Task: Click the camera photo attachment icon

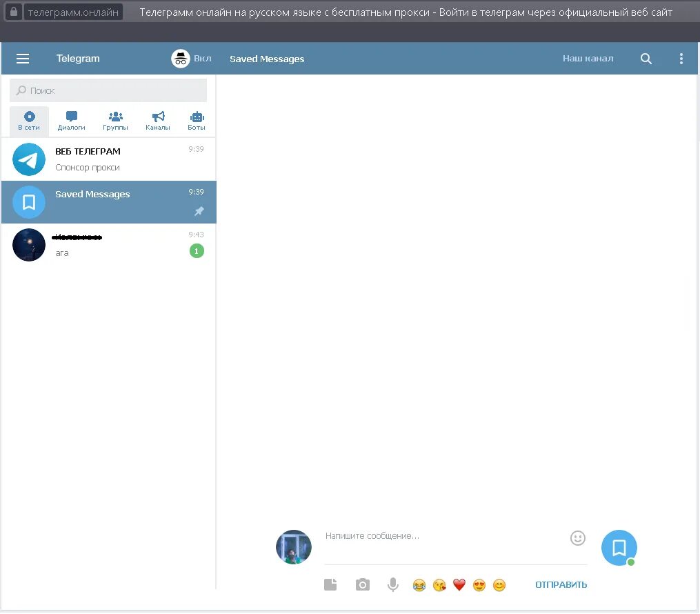Action: tap(363, 584)
